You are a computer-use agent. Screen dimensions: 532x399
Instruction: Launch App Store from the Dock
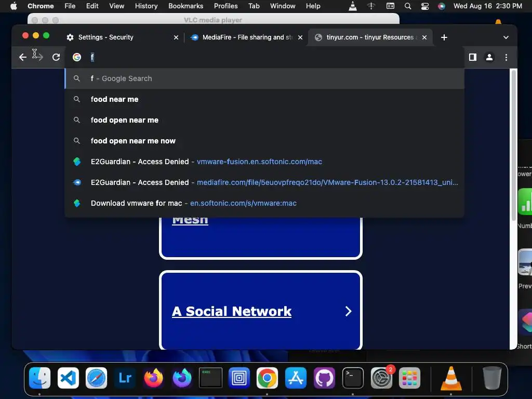click(x=296, y=378)
